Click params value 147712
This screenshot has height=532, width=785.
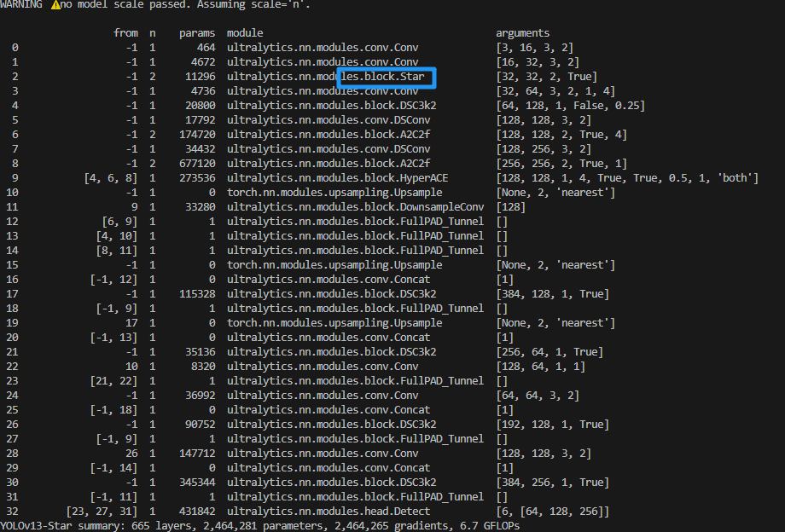pyautogui.click(x=197, y=454)
